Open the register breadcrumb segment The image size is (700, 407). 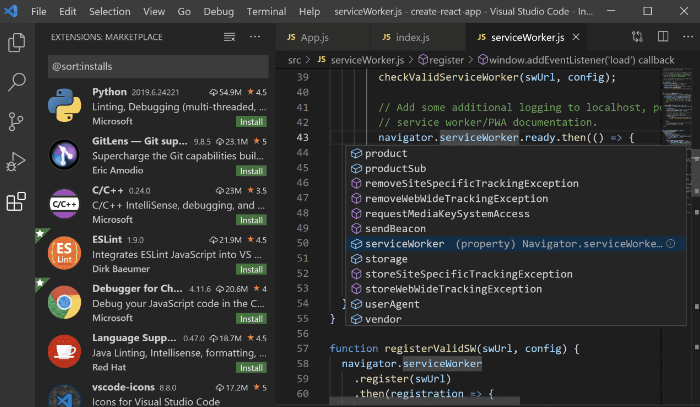click(x=441, y=60)
